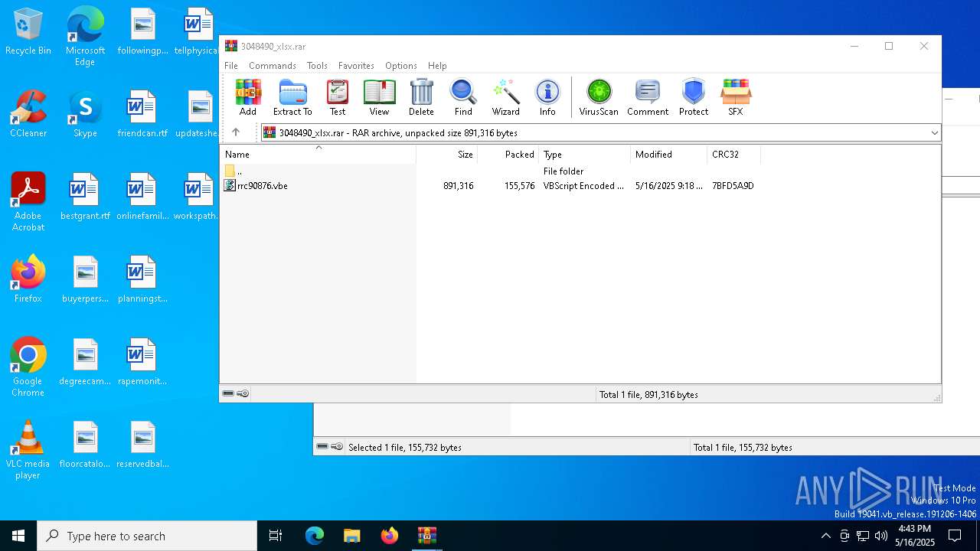This screenshot has width=980, height=551.
Task: Click the taskbar search box
Action: coord(147,536)
